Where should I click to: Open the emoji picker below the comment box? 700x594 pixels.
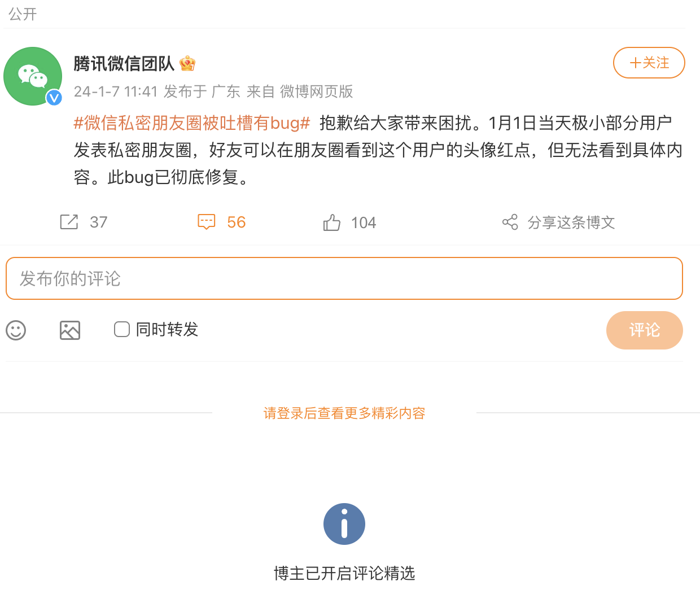coord(16,330)
